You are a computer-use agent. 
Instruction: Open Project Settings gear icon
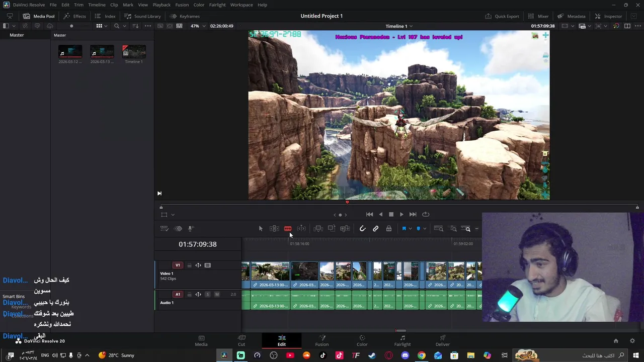tap(632, 341)
